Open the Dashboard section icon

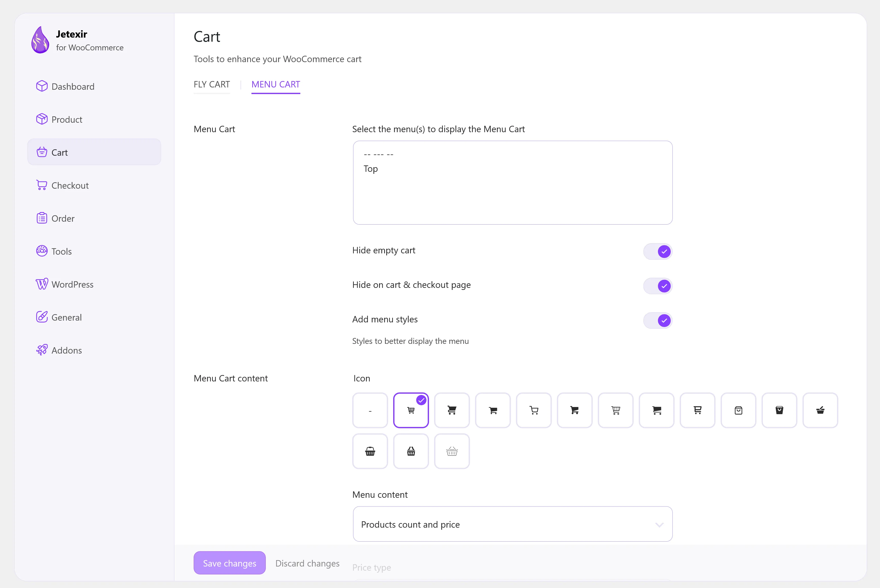coord(42,86)
